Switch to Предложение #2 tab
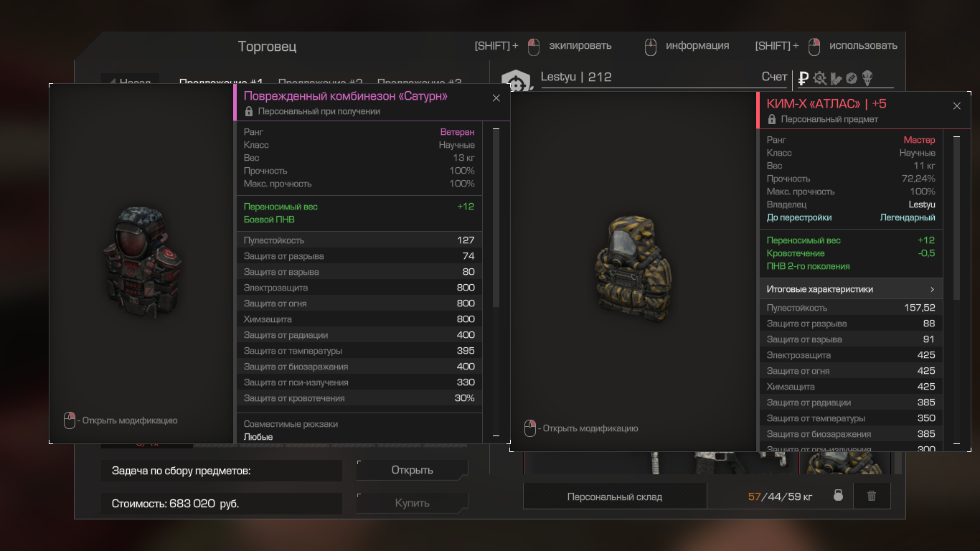 320,83
